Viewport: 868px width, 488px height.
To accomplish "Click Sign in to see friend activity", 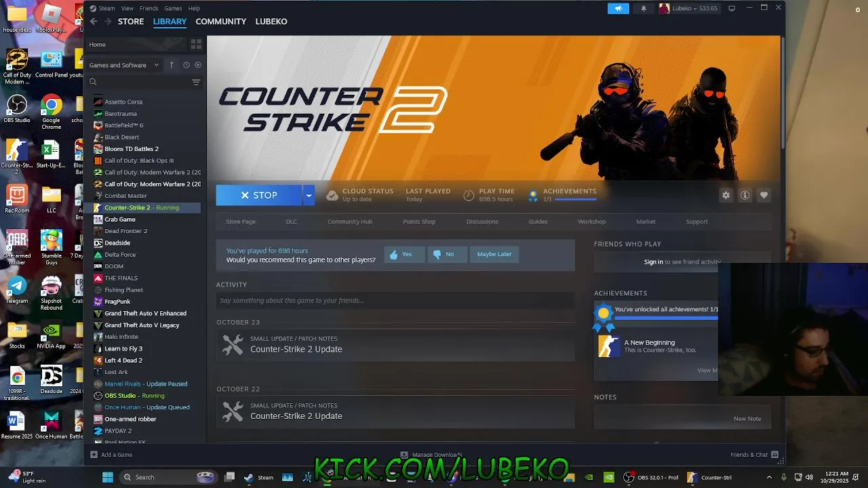I will pos(654,262).
